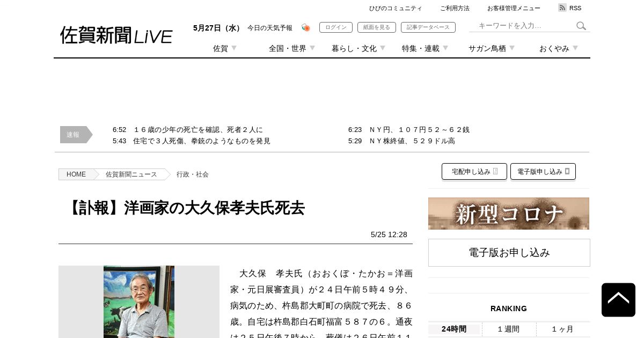Open the 全国・世界 navigation menu
Image resolution: width=644 pixels, height=338 pixels.
[x=288, y=48]
